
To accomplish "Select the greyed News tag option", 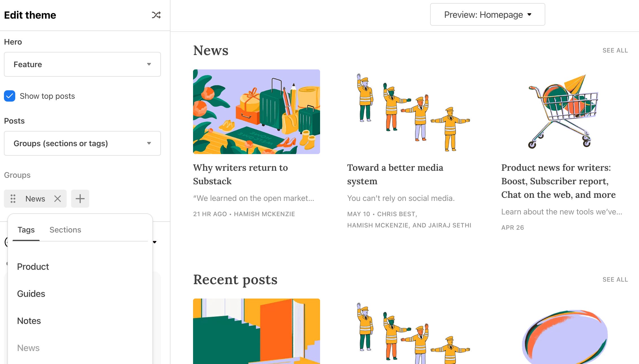I will click(28, 348).
